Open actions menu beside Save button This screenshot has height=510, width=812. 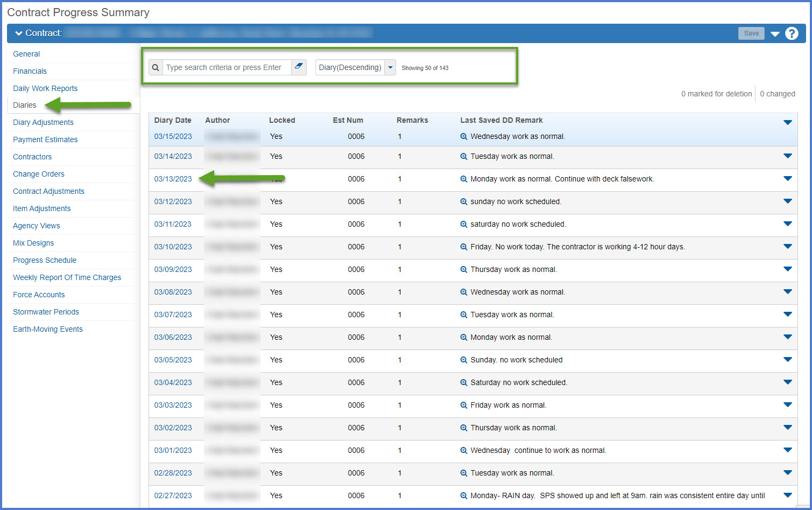[x=775, y=34]
